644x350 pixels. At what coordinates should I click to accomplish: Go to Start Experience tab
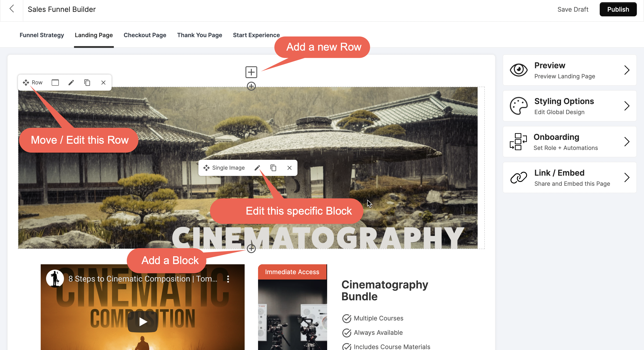256,35
